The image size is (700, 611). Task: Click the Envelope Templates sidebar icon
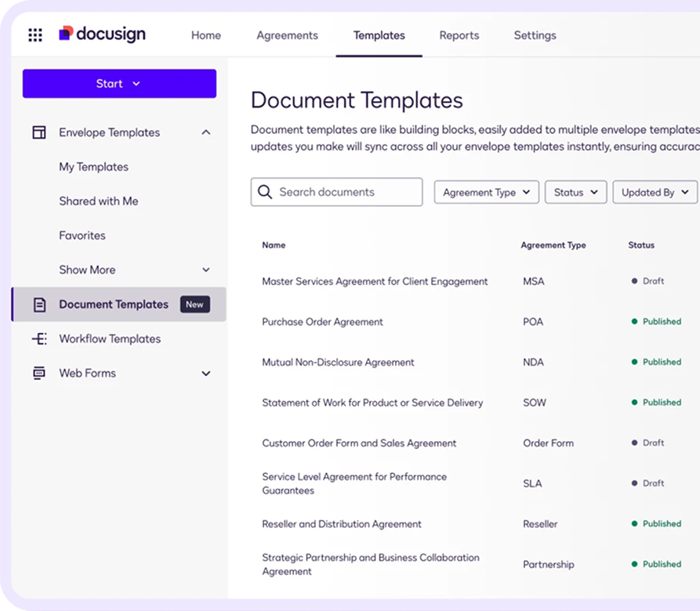39,132
